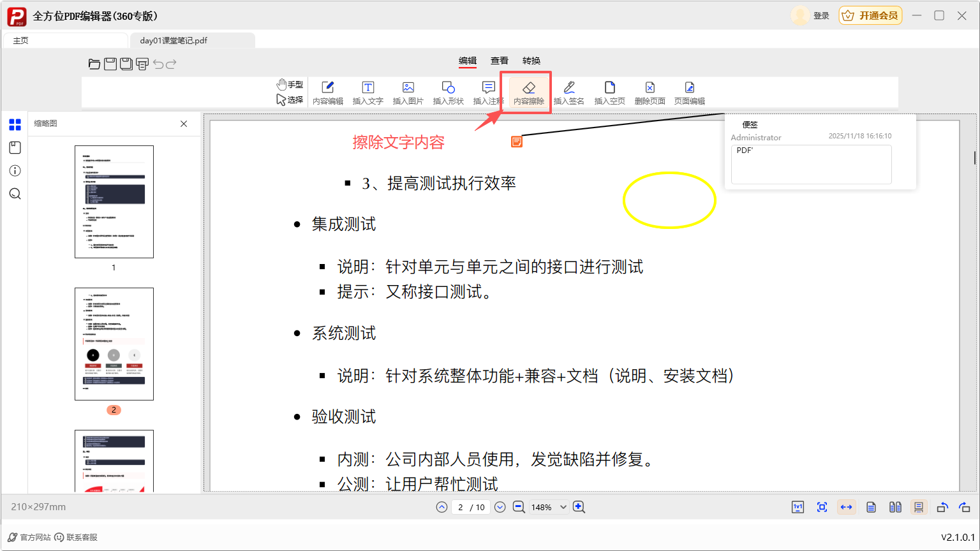Select the 插入文字 text insertion tool

click(x=367, y=92)
